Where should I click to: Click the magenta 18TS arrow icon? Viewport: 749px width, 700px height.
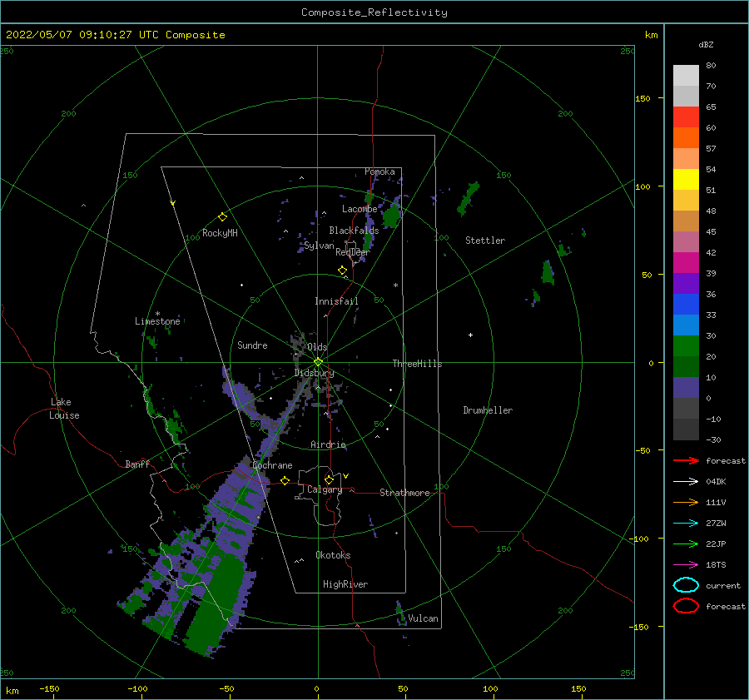[686, 565]
